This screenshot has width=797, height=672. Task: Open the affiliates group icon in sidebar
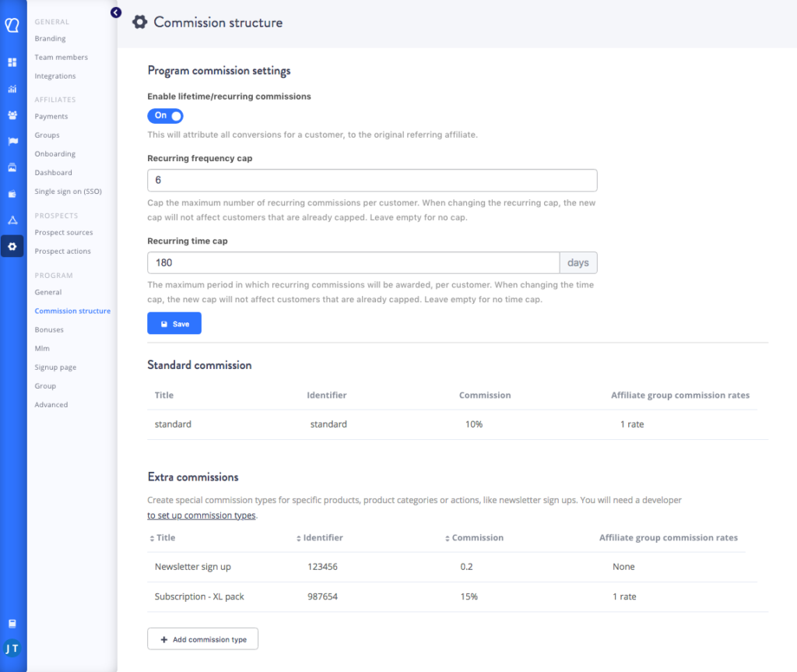click(x=12, y=115)
